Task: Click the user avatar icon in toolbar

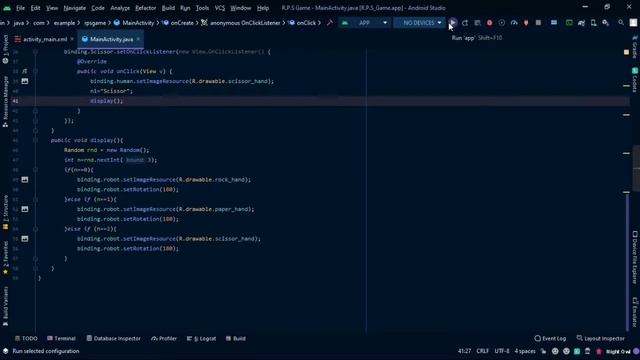Action: pos(633,23)
